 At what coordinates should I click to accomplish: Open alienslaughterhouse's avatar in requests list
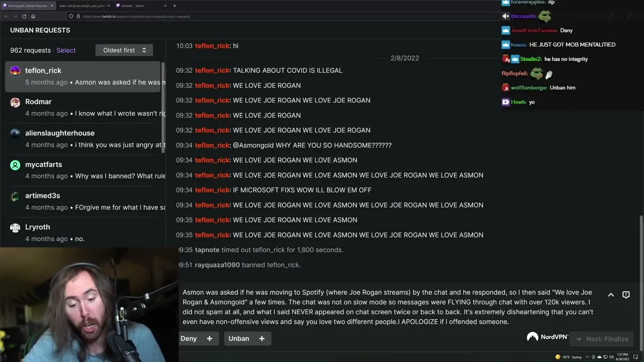[x=16, y=133]
